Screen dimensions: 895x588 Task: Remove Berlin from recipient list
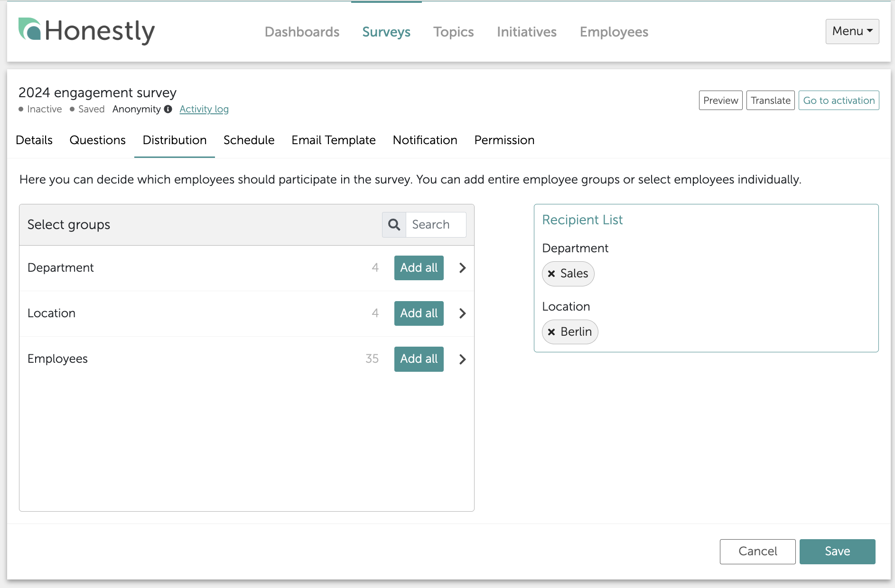coord(551,332)
